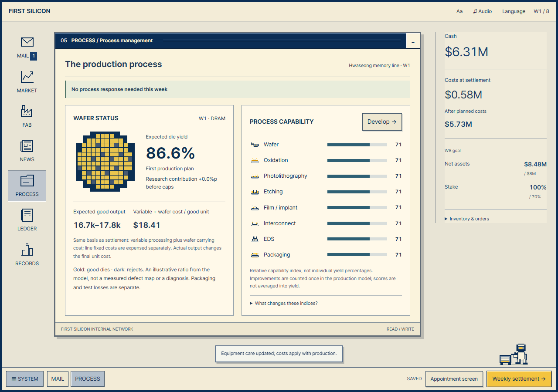Click the Develop button
This screenshot has height=392, width=558.
382,122
